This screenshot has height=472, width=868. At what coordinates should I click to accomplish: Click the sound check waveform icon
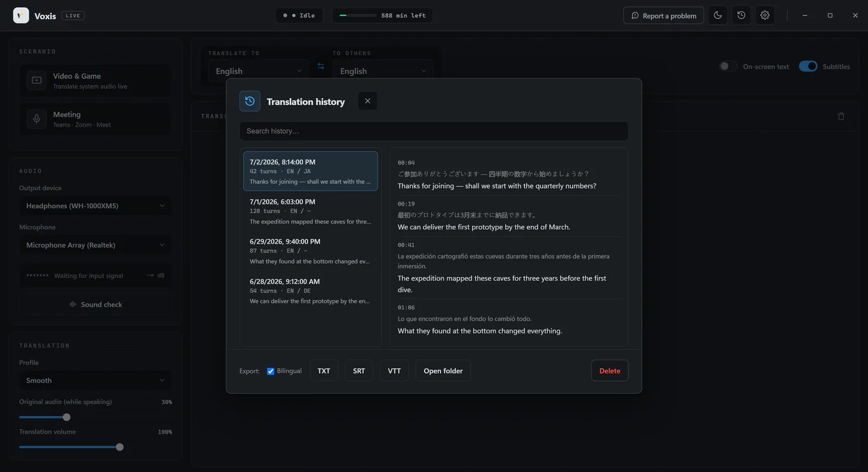click(73, 304)
